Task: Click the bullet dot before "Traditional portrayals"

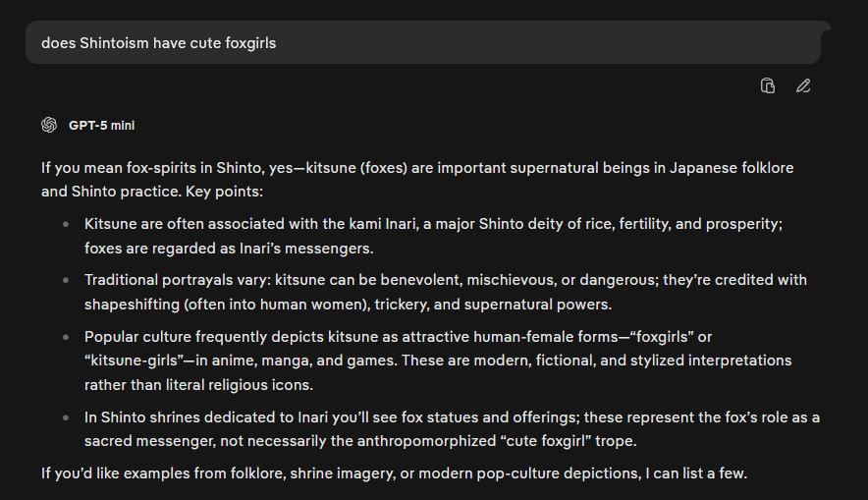Action: [66, 280]
